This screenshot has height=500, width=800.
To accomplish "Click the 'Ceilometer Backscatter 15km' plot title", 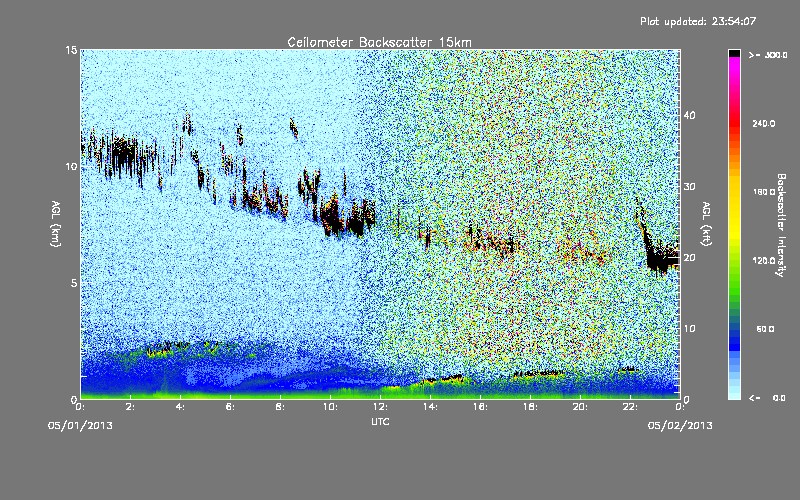I will [379, 42].
